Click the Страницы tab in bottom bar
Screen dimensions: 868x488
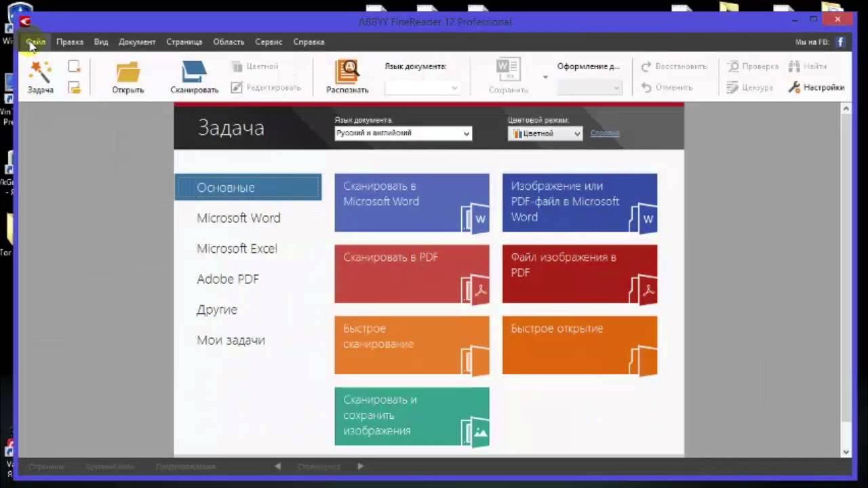(46, 466)
